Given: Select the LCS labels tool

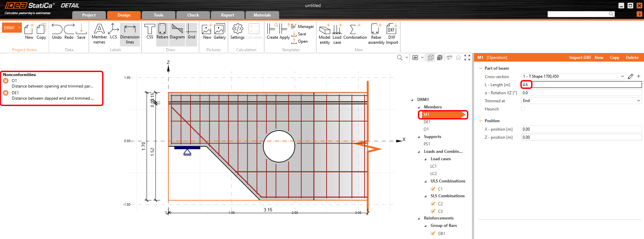Looking at the screenshot, I should [x=114, y=32].
